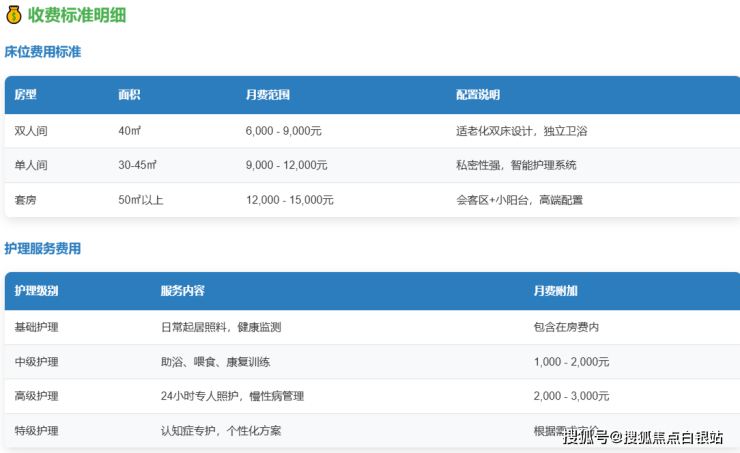Select the 6,000 - 9,000元 price cell

(x=283, y=131)
